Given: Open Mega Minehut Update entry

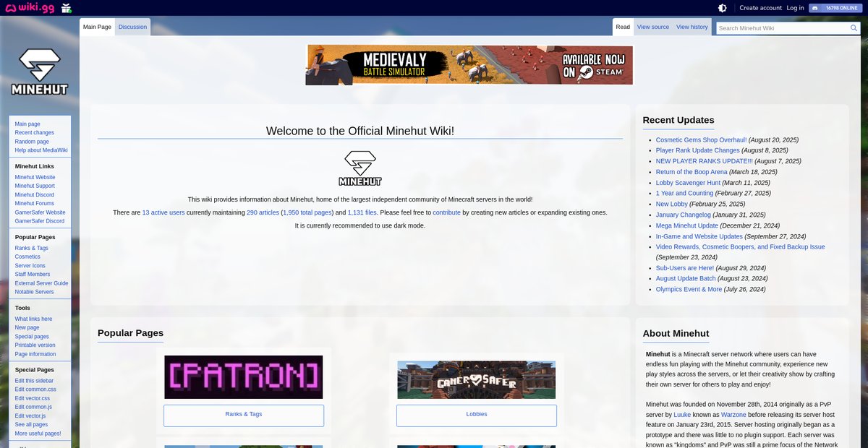Looking at the screenshot, I should pos(687,225).
